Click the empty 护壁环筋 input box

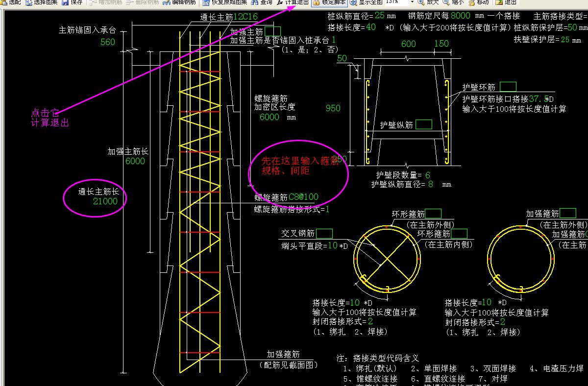pos(508,87)
